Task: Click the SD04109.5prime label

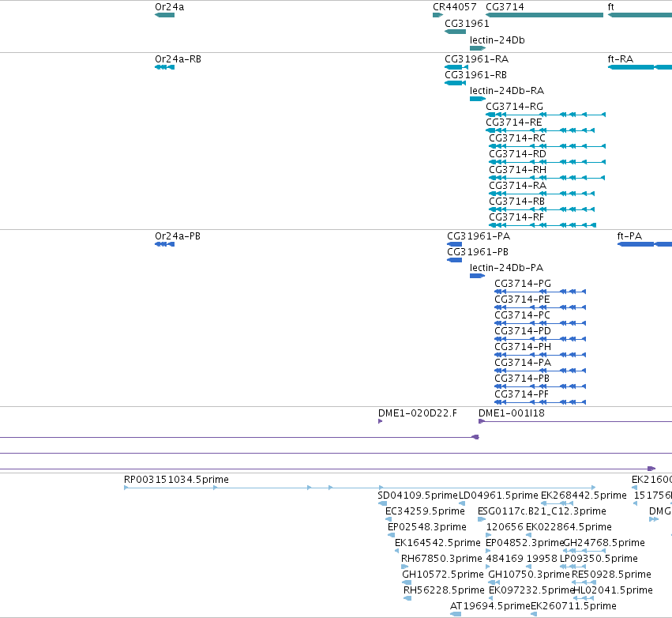Action: (418, 496)
